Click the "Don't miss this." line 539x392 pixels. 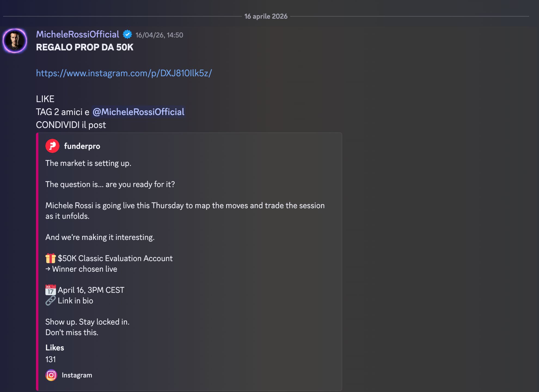[72, 332]
